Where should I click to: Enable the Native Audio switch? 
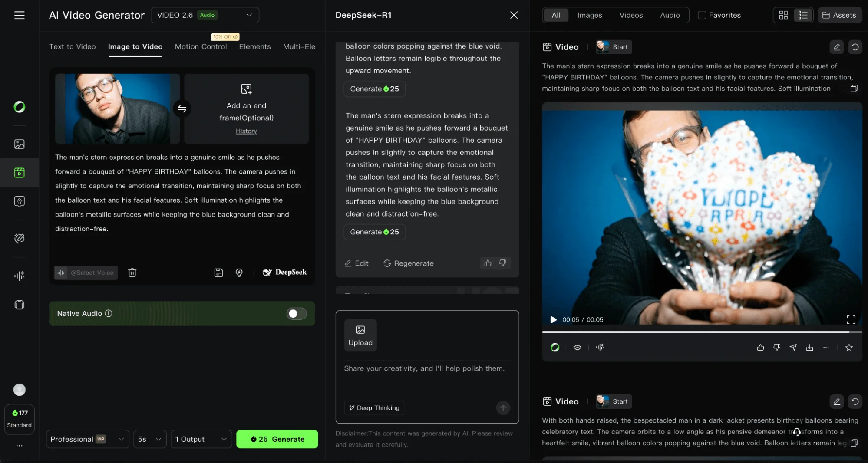click(x=297, y=313)
